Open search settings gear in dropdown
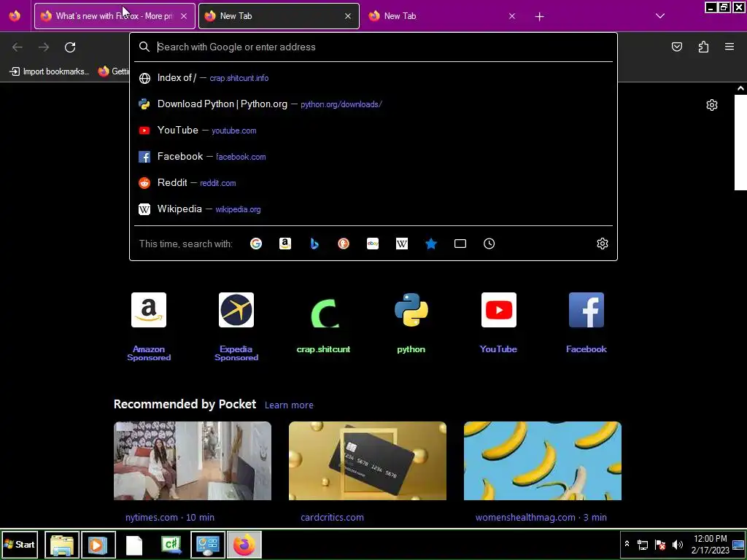The height and width of the screenshot is (560, 747). click(x=602, y=244)
